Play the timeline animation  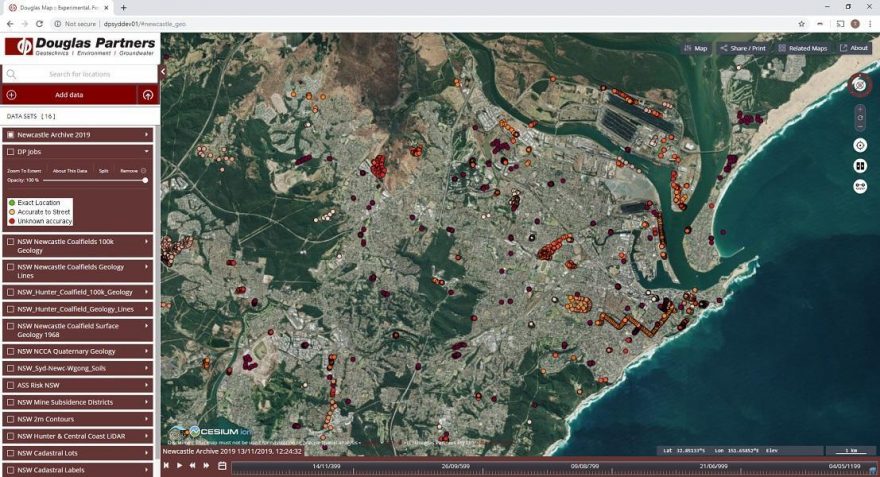180,465
